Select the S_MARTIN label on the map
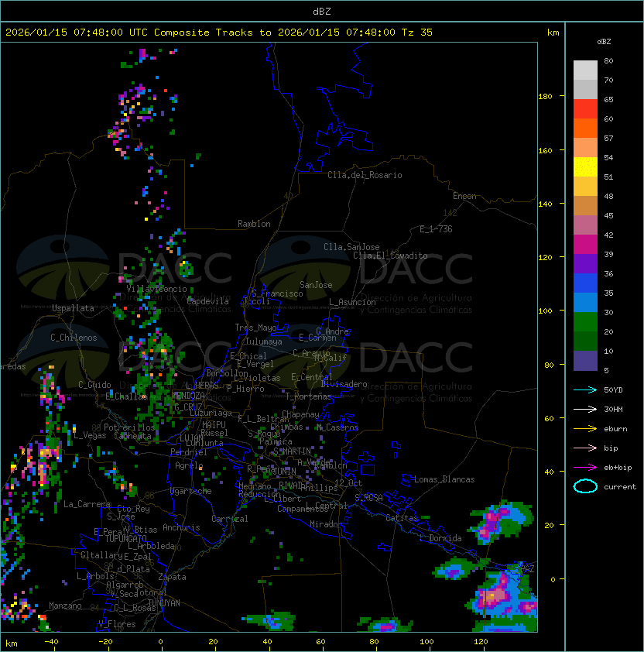The height and width of the screenshot is (652, 644). (x=292, y=451)
